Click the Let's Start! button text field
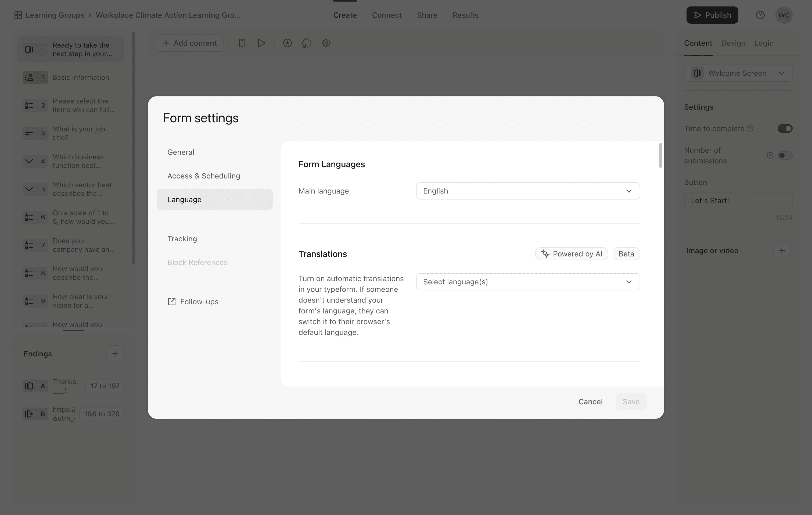 pyautogui.click(x=738, y=201)
